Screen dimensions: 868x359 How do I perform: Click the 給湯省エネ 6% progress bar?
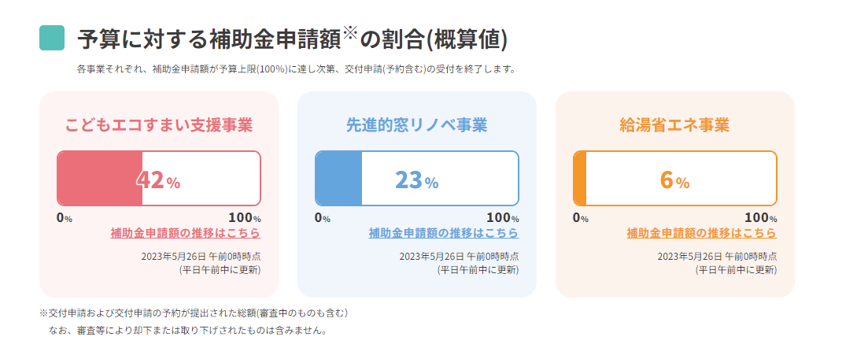click(x=674, y=179)
